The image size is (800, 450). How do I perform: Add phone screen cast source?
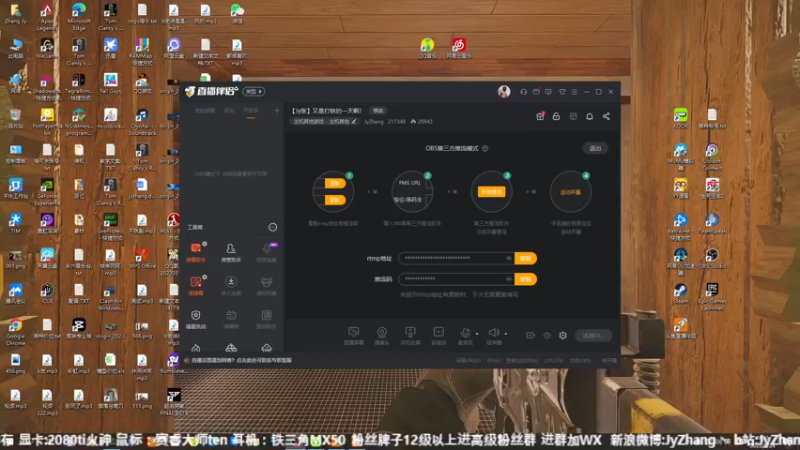(x=410, y=336)
